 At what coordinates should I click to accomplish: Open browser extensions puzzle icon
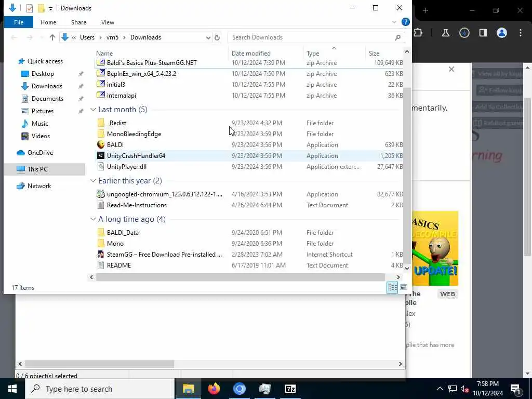[x=418, y=33]
